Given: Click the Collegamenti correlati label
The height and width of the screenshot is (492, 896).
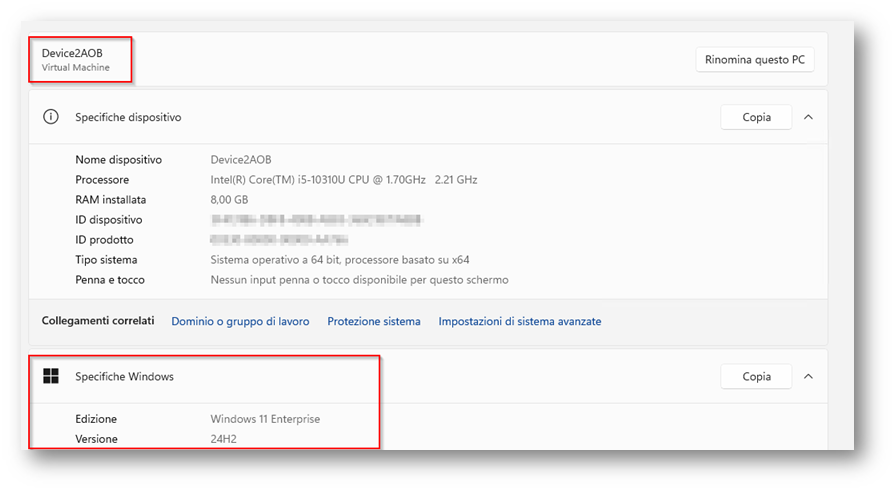Looking at the screenshot, I should (x=98, y=321).
